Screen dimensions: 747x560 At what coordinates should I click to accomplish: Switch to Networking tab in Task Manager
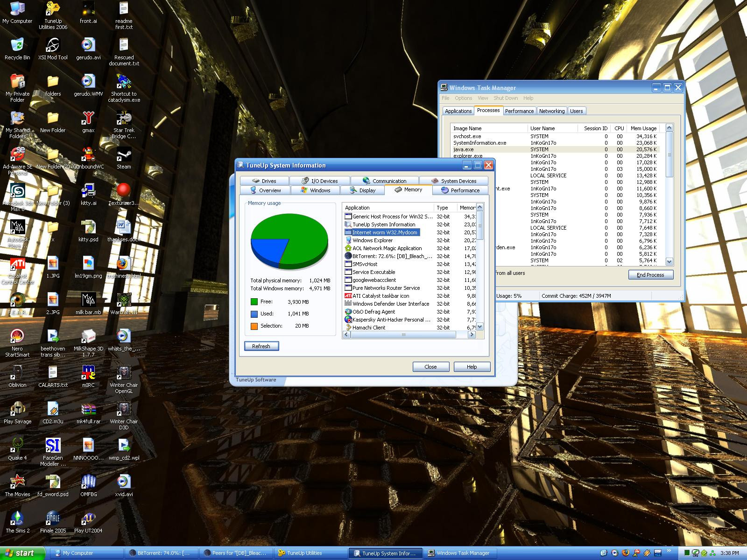click(551, 111)
